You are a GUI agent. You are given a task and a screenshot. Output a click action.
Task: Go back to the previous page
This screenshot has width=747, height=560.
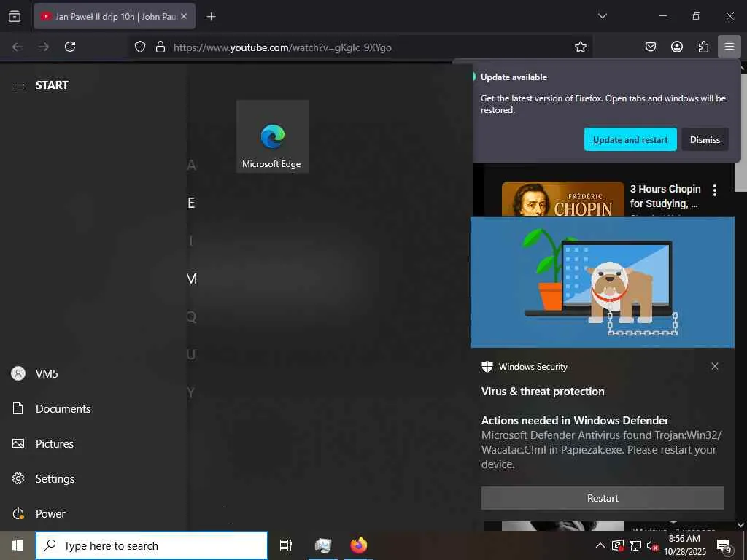[18, 47]
